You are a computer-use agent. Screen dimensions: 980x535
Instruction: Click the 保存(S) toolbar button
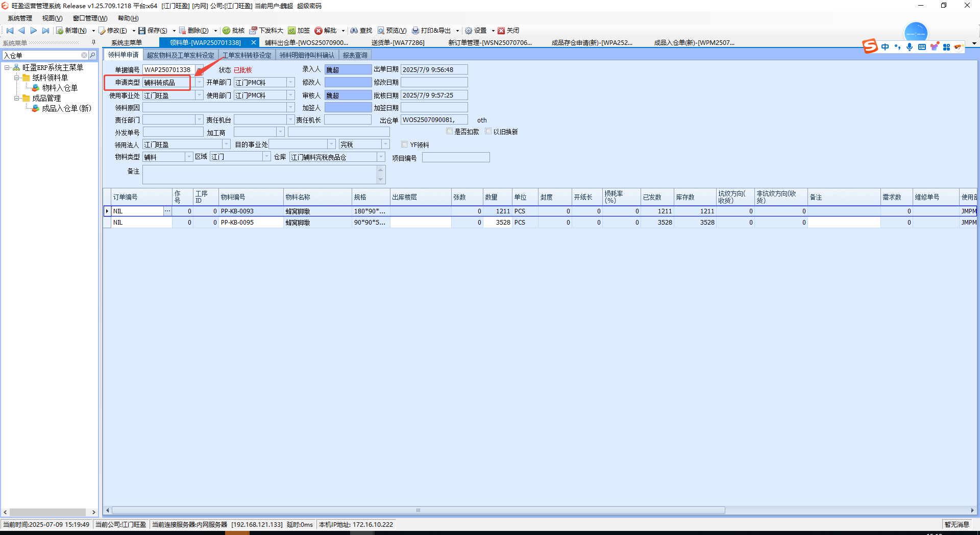153,31
